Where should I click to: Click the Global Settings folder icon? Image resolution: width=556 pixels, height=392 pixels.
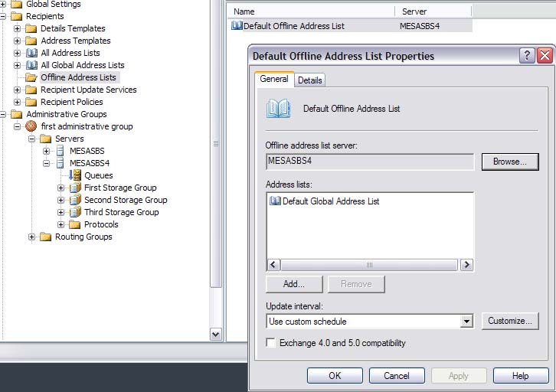pos(16,5)
